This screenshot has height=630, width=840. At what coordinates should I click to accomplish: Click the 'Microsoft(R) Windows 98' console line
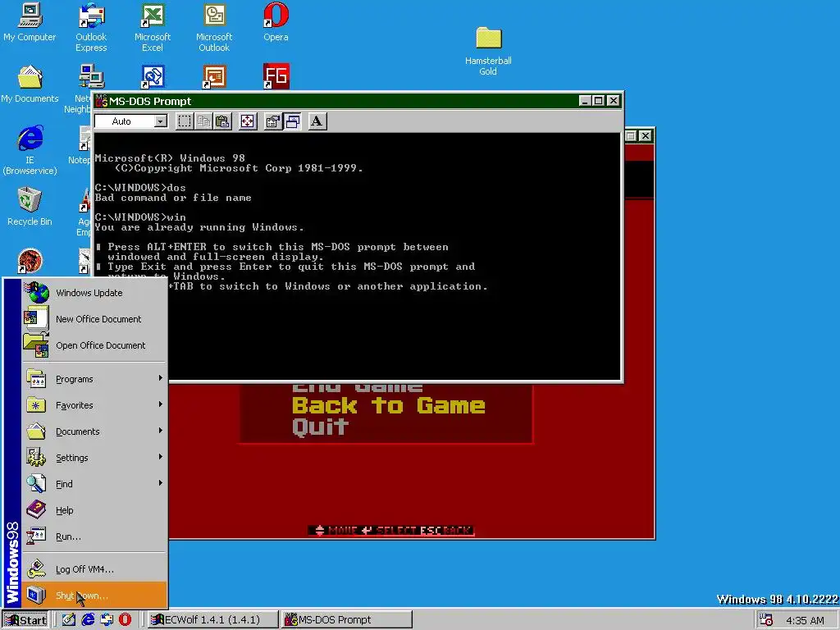click(170, 158)
